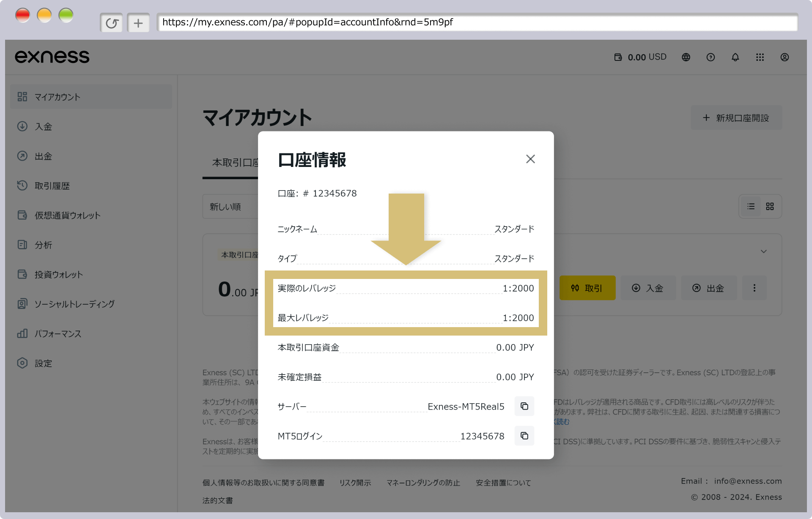Click the 新規口座開設 button
Screen dimensions: 812x519
pos(736,118)
